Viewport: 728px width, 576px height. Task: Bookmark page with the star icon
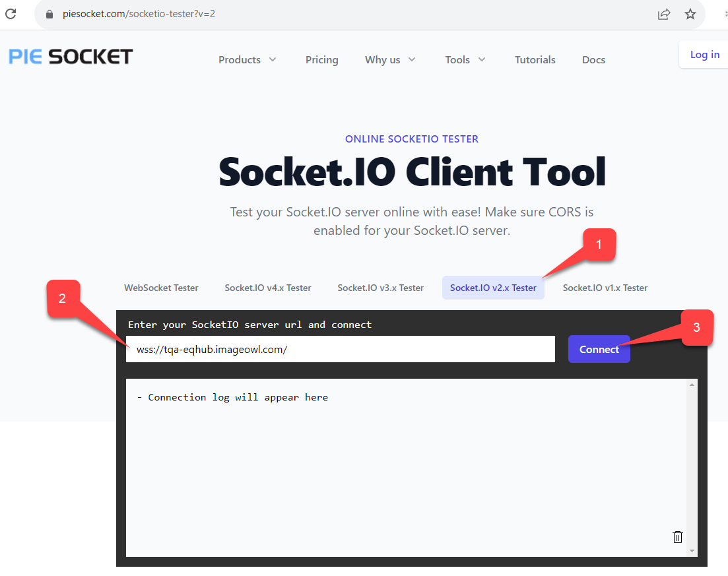(x=690, y=14)
